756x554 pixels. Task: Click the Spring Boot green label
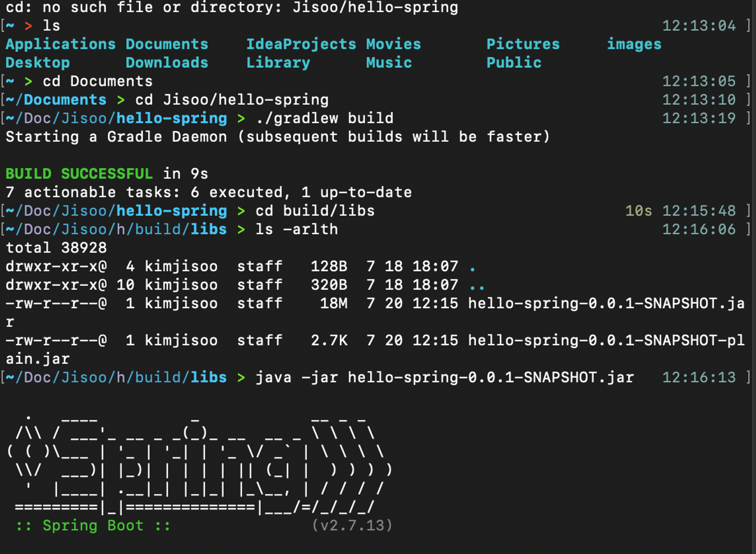93,526
